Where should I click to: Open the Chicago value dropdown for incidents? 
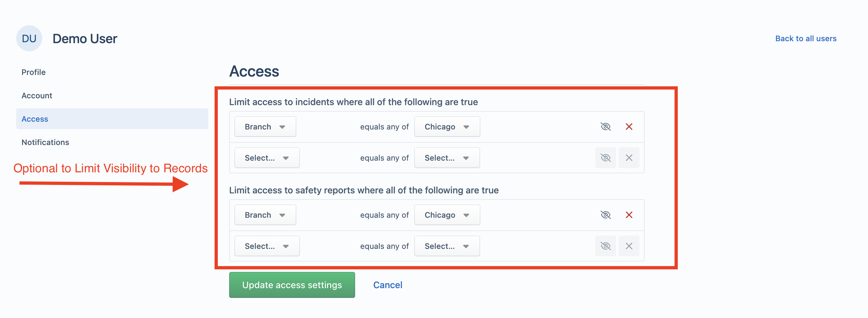click(x=447, y=127)
